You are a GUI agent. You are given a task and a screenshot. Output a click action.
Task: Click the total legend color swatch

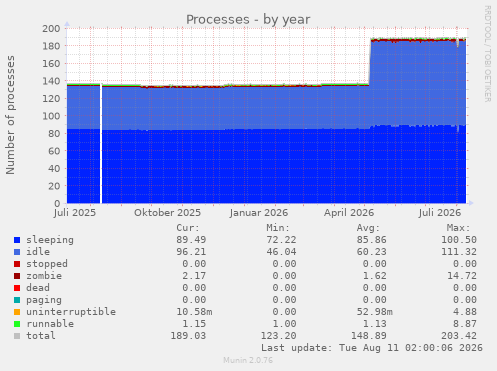pyautogui.click(x=17, y=336)
